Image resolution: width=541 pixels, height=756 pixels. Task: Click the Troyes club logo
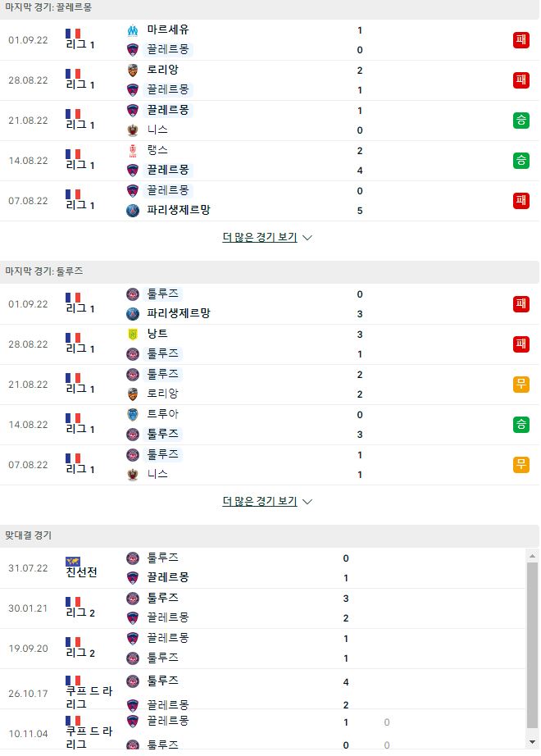click(133, 415)
